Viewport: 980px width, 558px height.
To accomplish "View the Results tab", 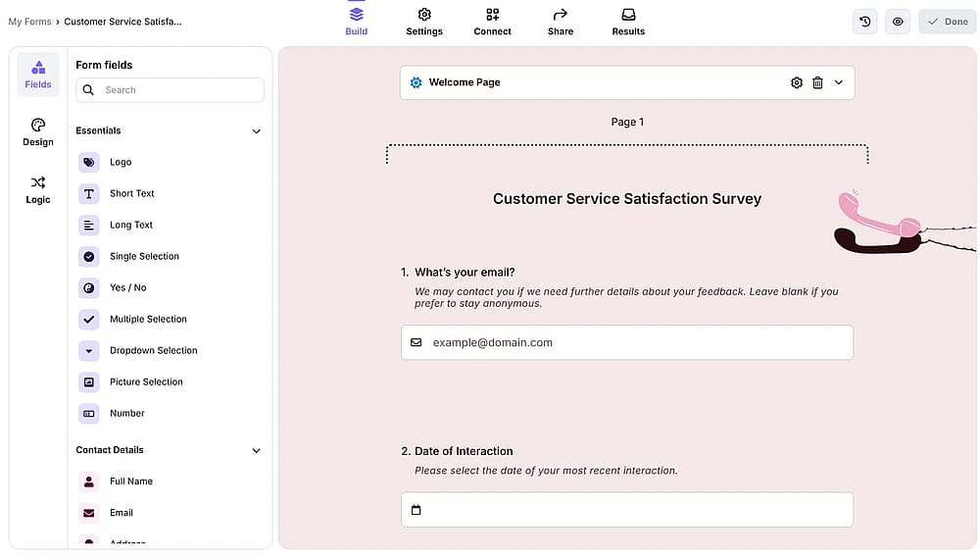I will (x=628, y=22).
